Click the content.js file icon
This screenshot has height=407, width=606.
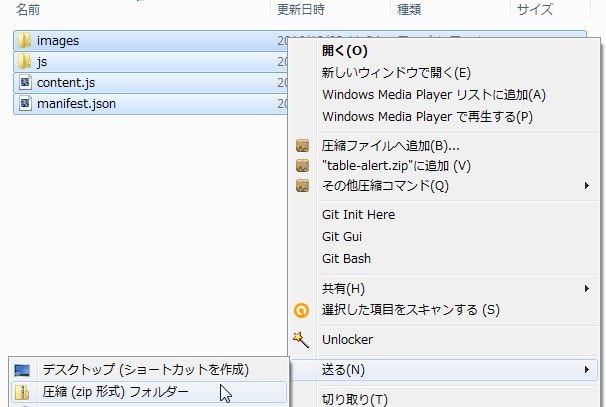[25, 82]
